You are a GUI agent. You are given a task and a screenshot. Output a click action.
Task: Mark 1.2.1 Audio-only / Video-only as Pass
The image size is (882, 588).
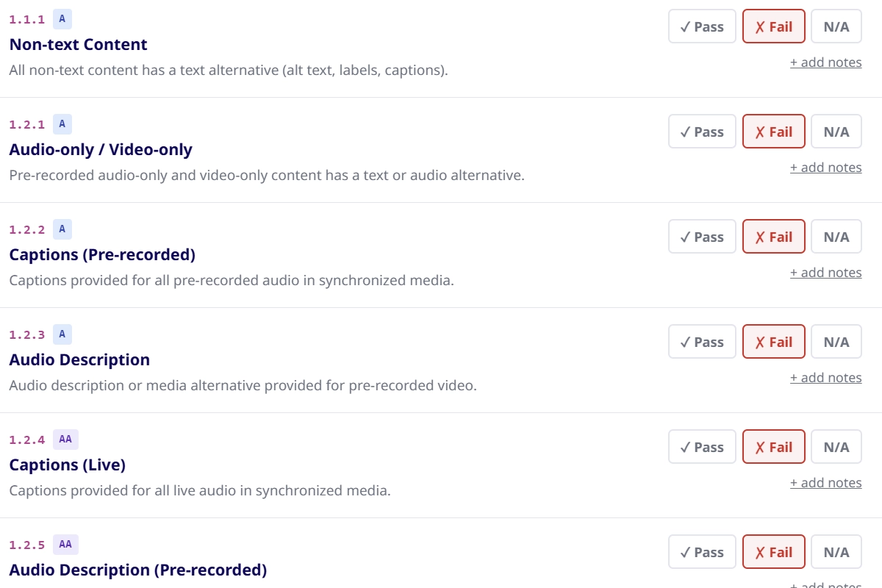pos(702,132)
